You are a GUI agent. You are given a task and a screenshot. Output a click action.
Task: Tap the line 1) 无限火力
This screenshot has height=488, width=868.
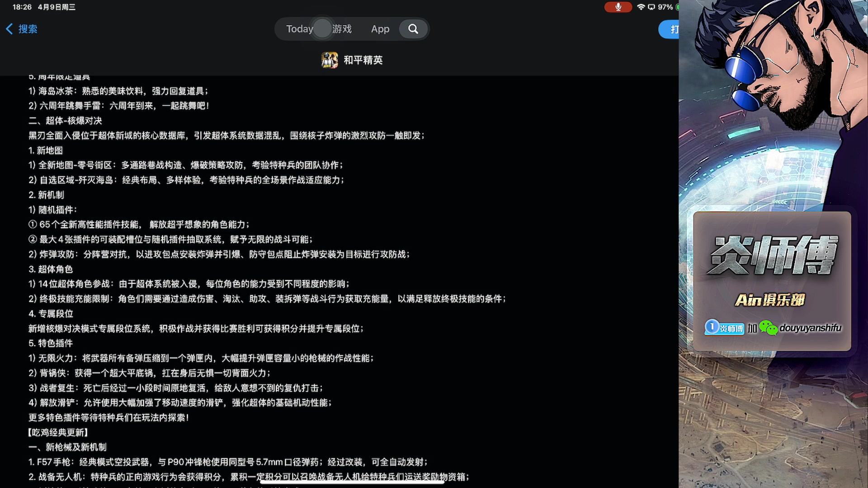[x=201, y=358]
